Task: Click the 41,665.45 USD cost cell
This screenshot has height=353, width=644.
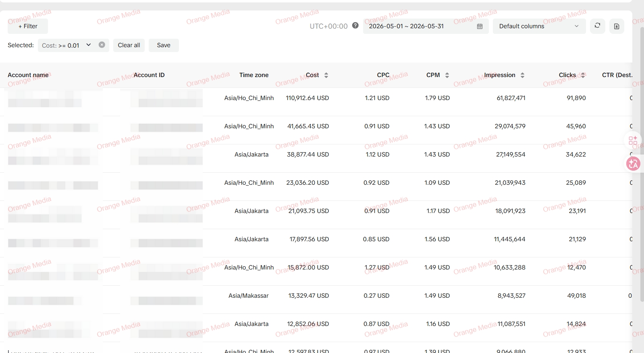Action: click(308, 126)
